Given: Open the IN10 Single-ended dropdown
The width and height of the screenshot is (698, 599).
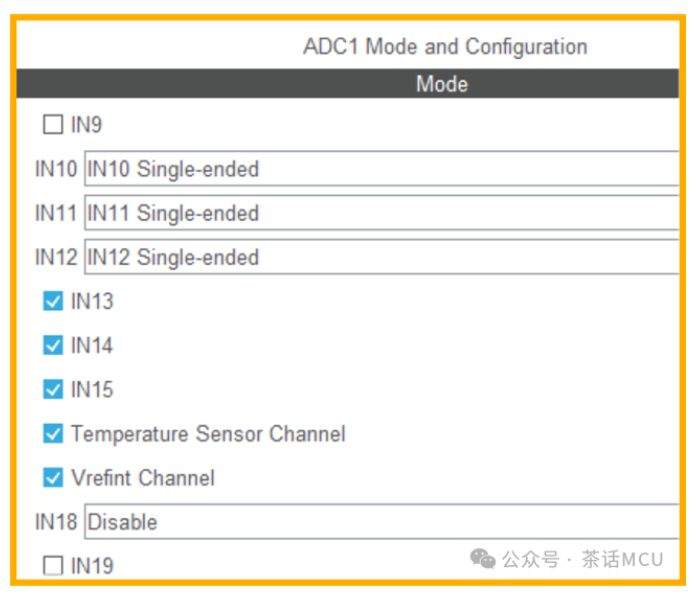Looking at the screenshot, I should 382,169.
